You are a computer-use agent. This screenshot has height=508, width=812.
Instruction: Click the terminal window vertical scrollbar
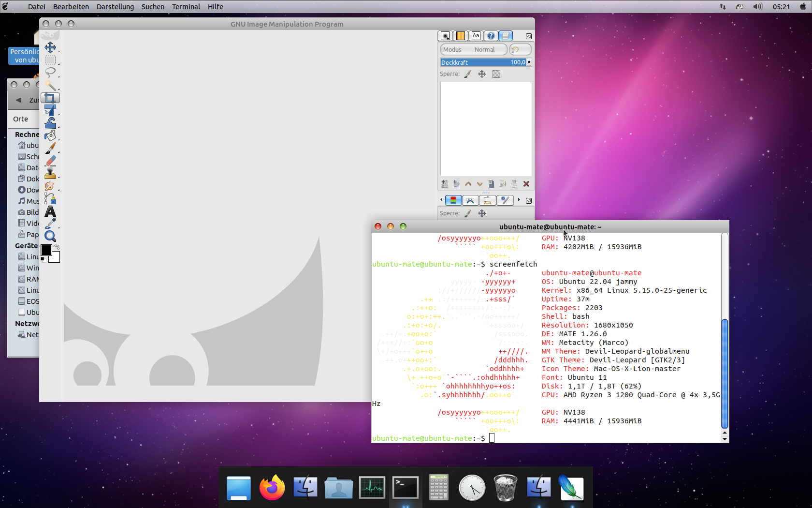(x=725, y=374)
